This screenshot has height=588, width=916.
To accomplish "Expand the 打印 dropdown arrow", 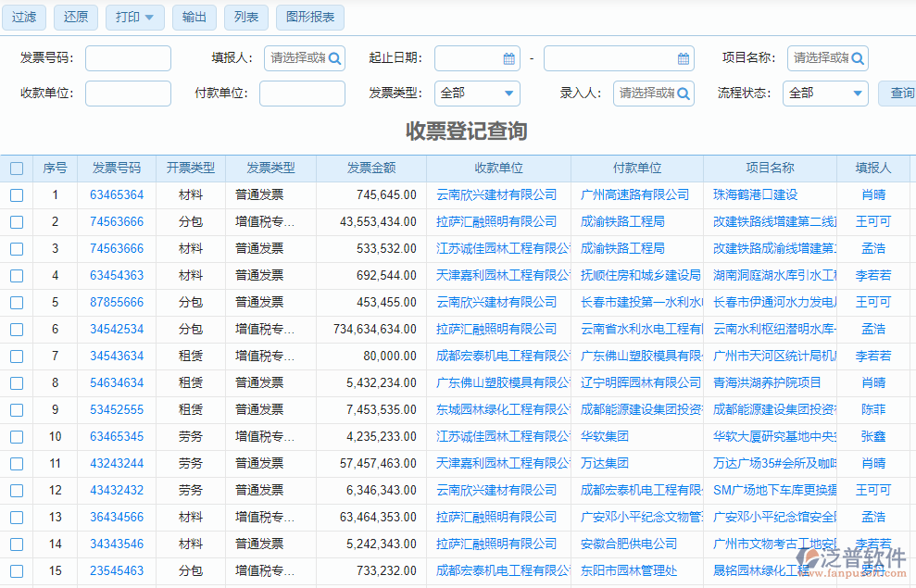I will pyautogui.click(x=150, y=17).
